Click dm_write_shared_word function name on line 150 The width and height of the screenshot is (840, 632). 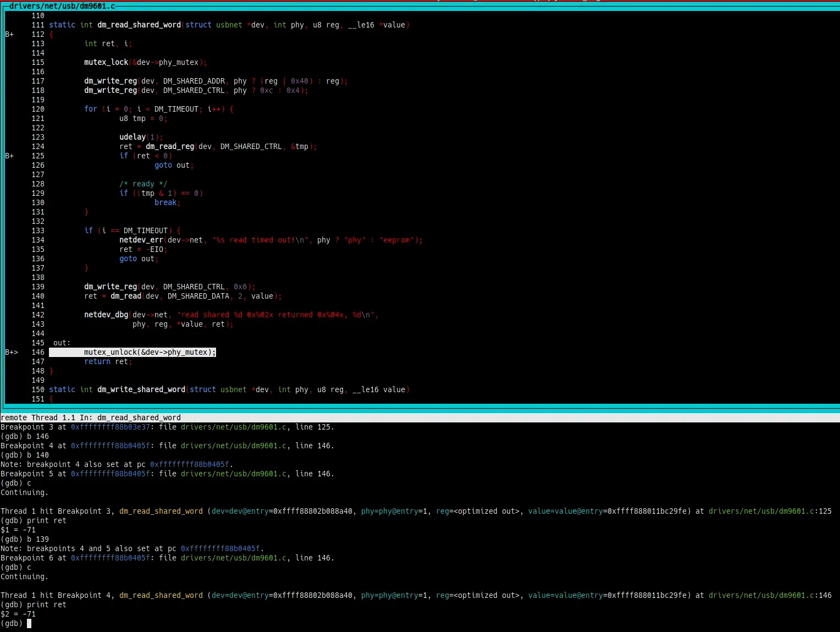pyautogui.click(x=141, y=389)
